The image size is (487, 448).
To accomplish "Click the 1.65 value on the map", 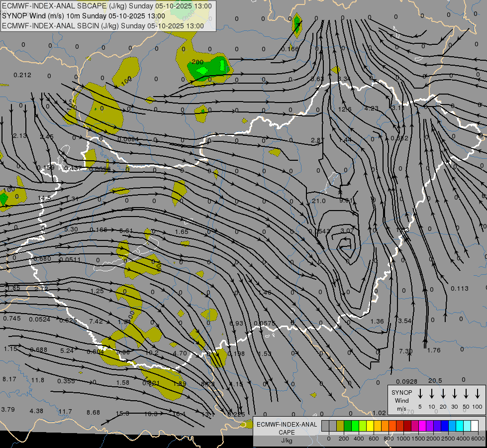I will click(182, 232).
